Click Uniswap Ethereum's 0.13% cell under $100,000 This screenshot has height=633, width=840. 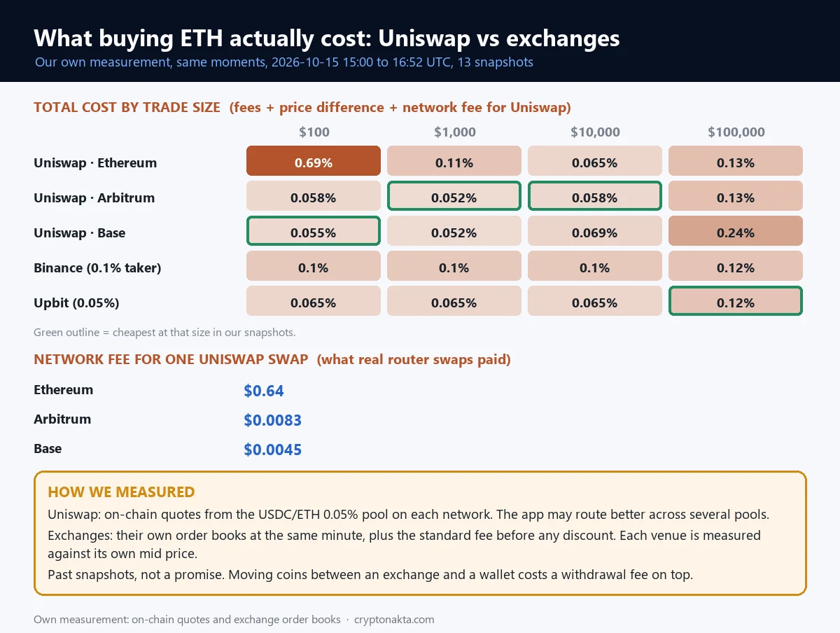click(736, 160)
